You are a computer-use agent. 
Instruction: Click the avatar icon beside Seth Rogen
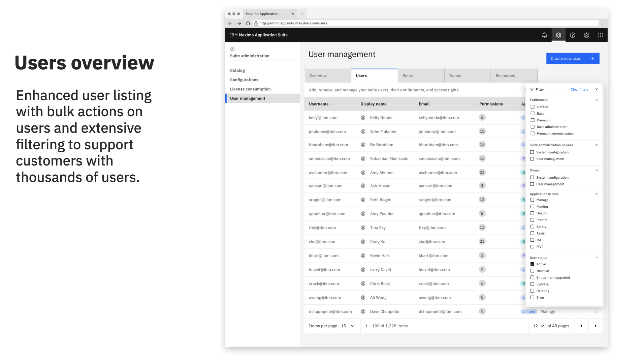coord(363,200)
